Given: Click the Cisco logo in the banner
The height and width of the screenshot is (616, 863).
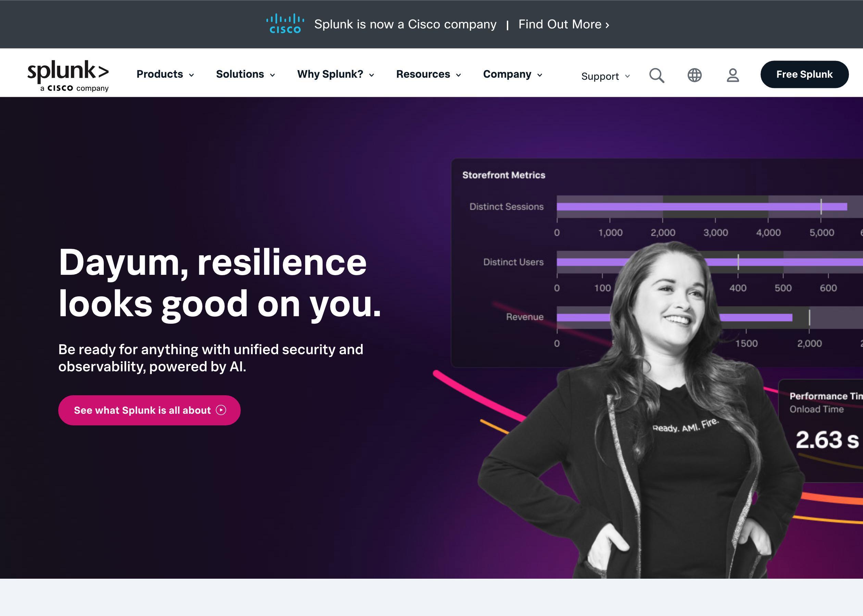Looking at the screenshot, I should [x=286, y=24].
